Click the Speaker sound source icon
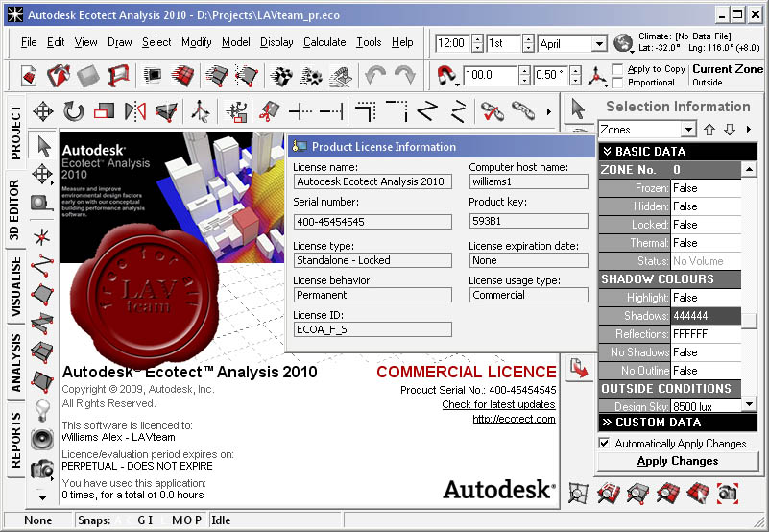The image size is (769, 532). (42, 439)
